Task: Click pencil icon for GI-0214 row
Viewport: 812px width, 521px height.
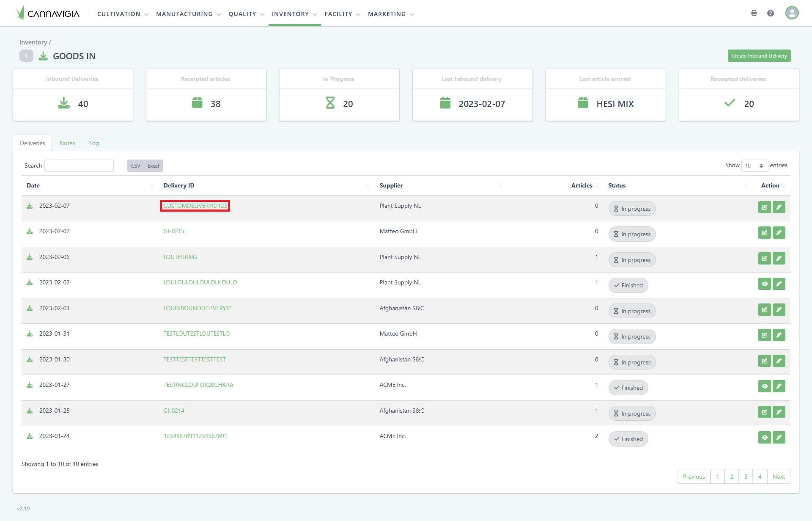Action: tap(779, 412)
